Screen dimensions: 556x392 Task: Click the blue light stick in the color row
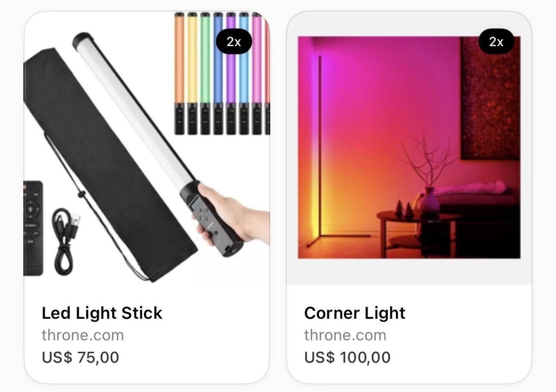218,74
